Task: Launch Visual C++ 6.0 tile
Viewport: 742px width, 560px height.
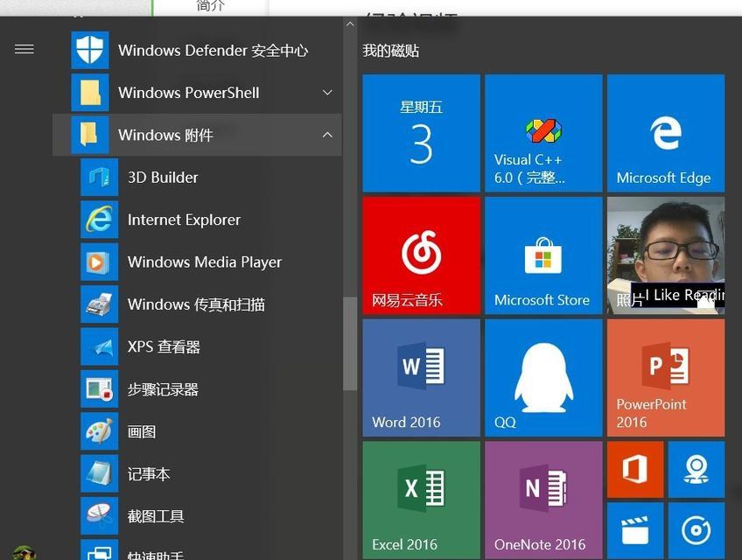Action: [543, 133]
